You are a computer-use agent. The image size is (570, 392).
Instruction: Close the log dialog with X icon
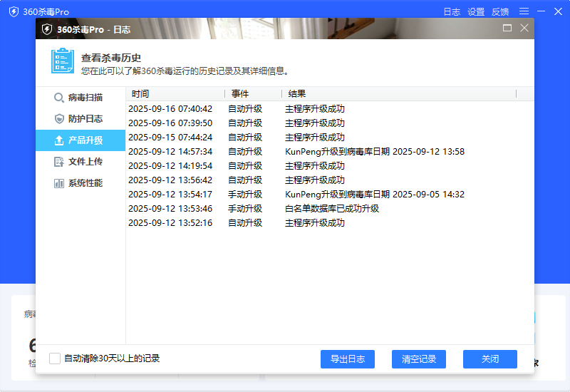click(524, 29)
